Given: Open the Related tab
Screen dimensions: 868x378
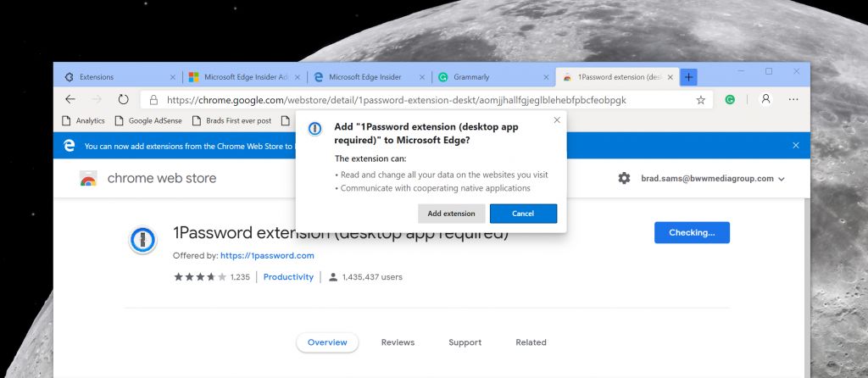Looking at the screenshot, I should [x=531, y=342].
